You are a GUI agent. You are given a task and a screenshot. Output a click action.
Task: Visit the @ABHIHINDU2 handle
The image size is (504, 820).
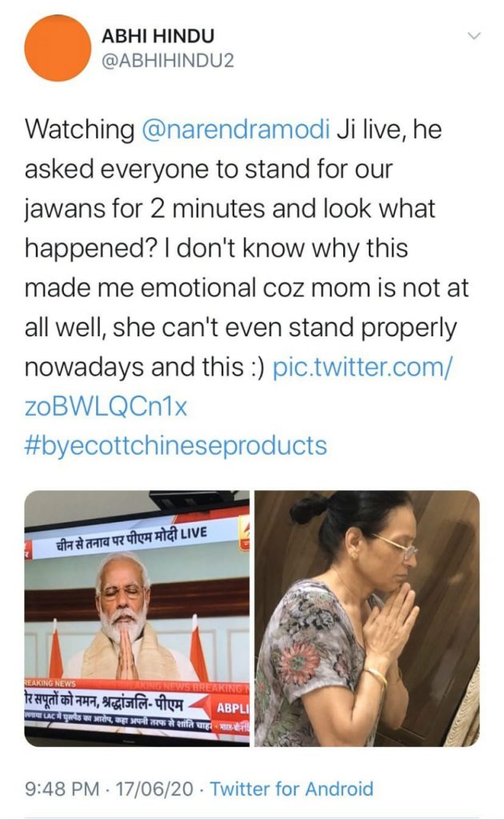tap(168, 61)
